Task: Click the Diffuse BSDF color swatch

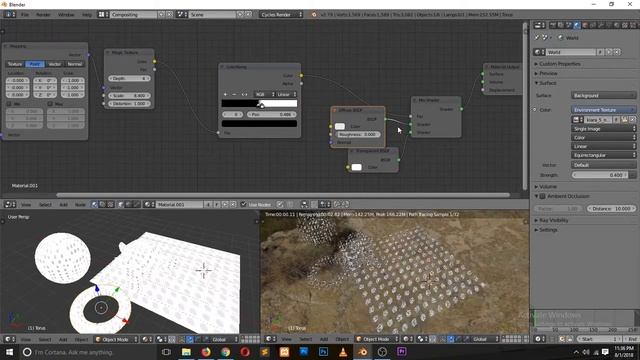Action: 340,126
